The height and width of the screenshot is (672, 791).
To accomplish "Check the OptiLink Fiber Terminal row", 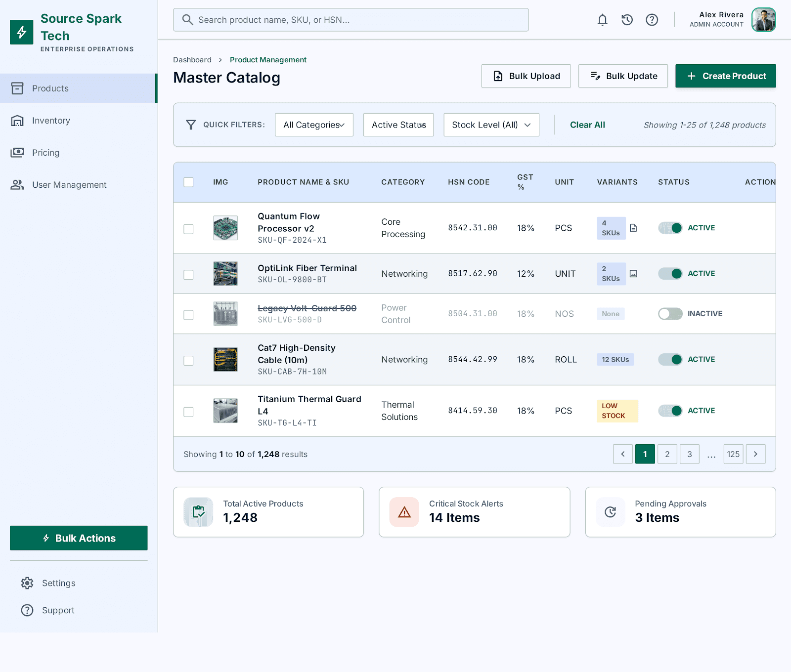I will point(188,275).
